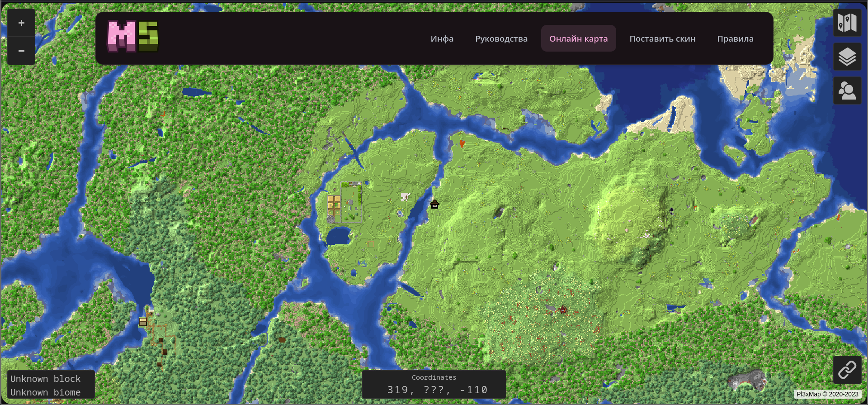Zoom in with the plus button
This screenshot has width=868, height=405.
pos(21,23)
